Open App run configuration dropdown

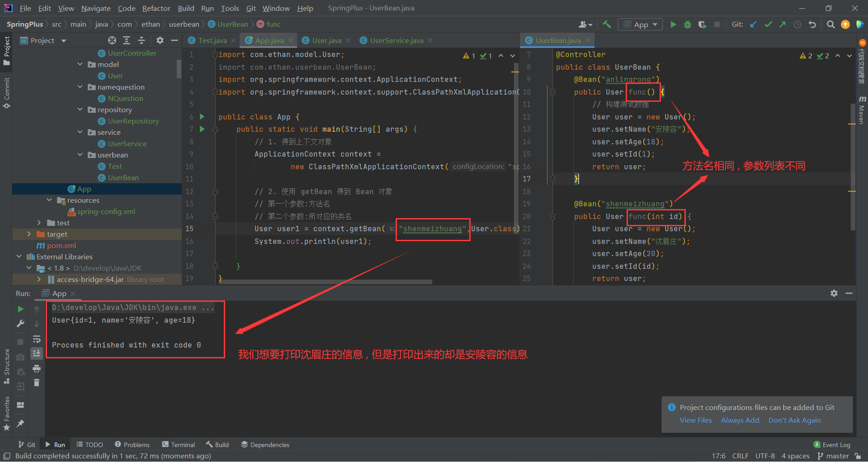(x=640, y=24)
